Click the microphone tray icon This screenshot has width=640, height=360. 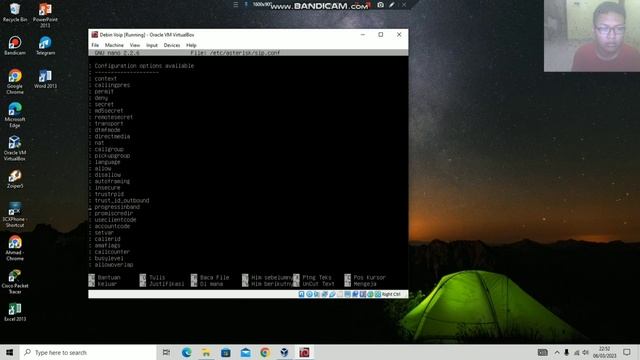click(567, 352)
